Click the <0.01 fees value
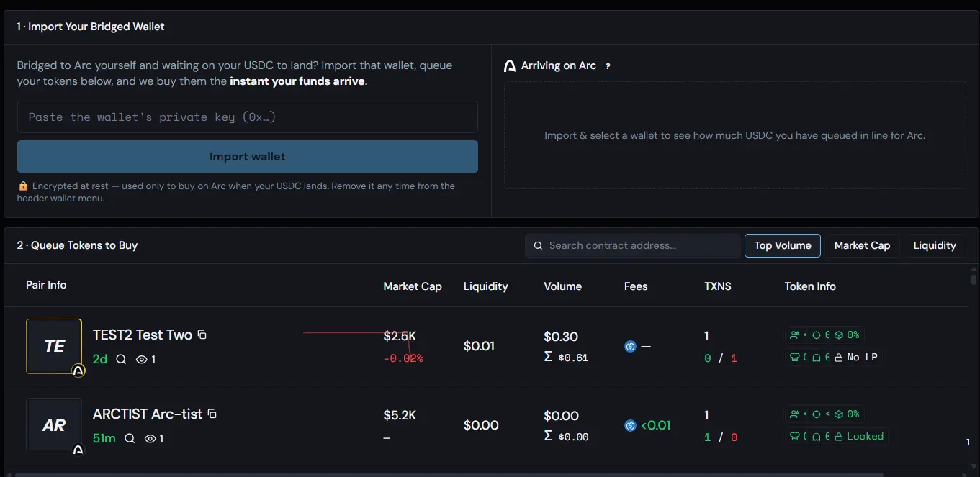 pos(655,425)
